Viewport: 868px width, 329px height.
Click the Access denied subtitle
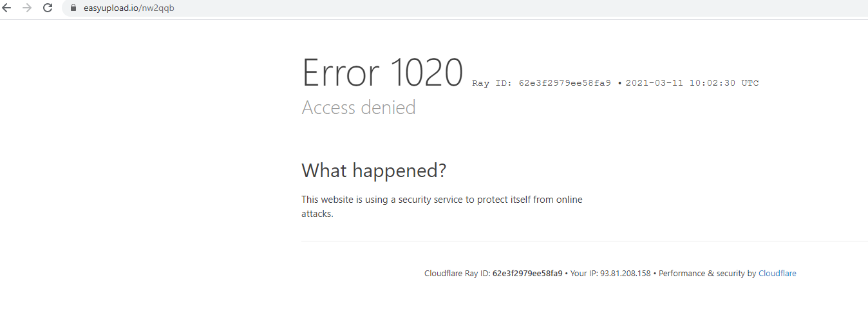point(359,107)
